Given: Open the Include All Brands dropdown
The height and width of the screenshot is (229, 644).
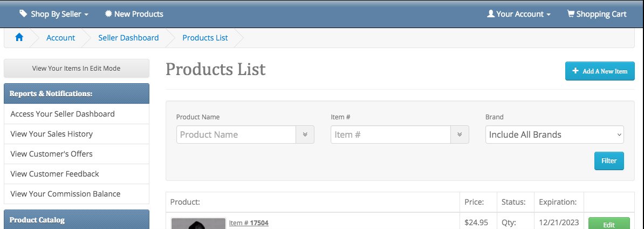Looking at the screenshot, I should click(554, 134).
